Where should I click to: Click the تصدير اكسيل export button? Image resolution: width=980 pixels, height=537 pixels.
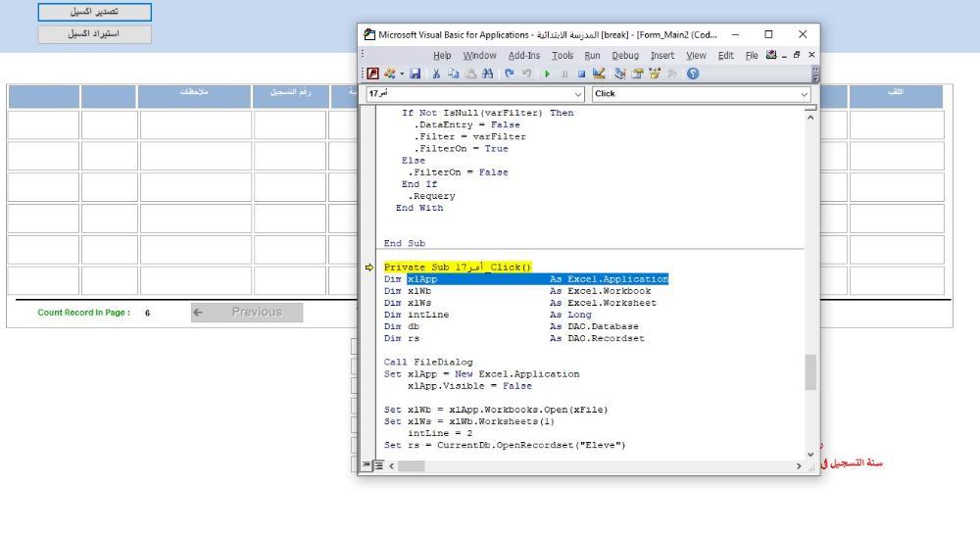click(94, 11)
